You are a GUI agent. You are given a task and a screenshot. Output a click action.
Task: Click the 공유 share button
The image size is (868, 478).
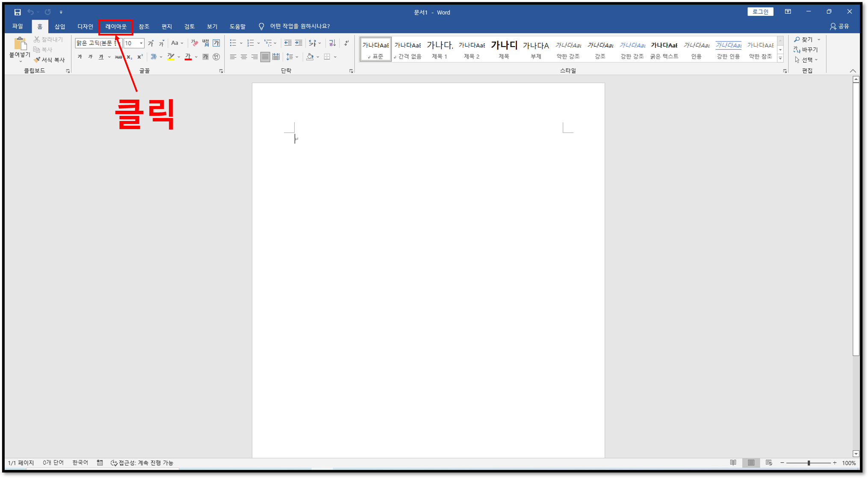tap(839, 27)
